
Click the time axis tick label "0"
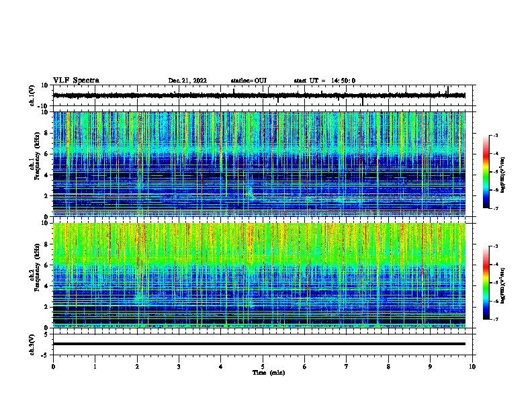pyautogui.click(x=53, y=367)
